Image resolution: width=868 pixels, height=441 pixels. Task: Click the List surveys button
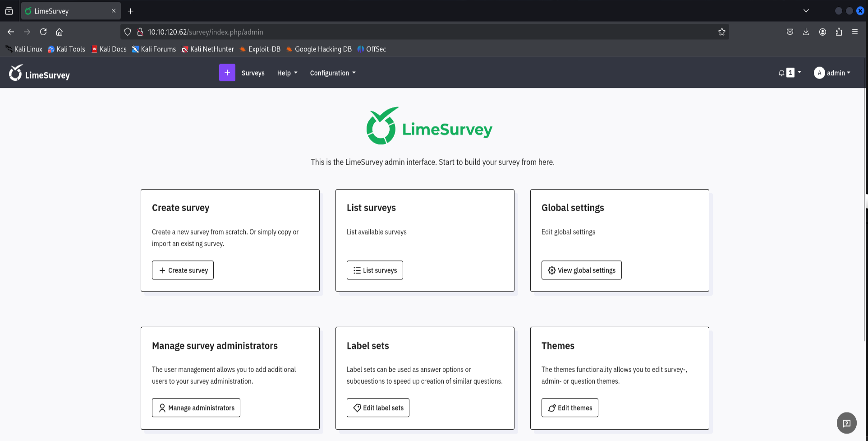375,270
